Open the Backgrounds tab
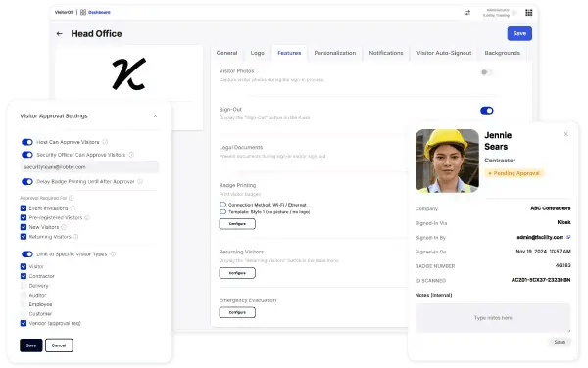This screenshot has height=368, width=588. pos(502,53)
